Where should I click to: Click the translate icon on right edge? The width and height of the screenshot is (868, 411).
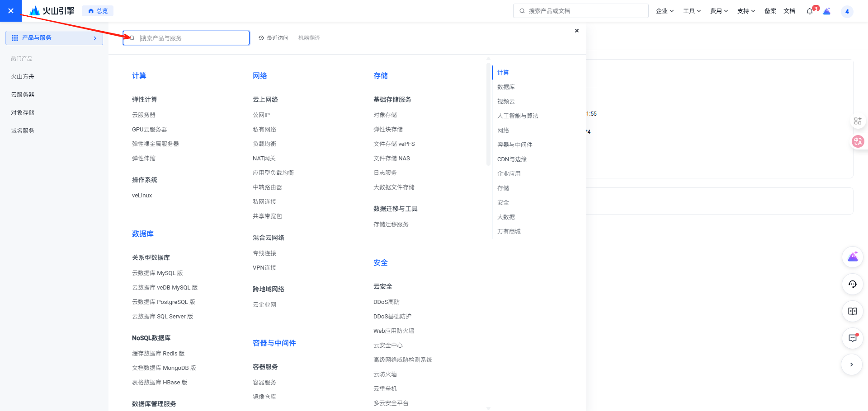tap(858, 141)
